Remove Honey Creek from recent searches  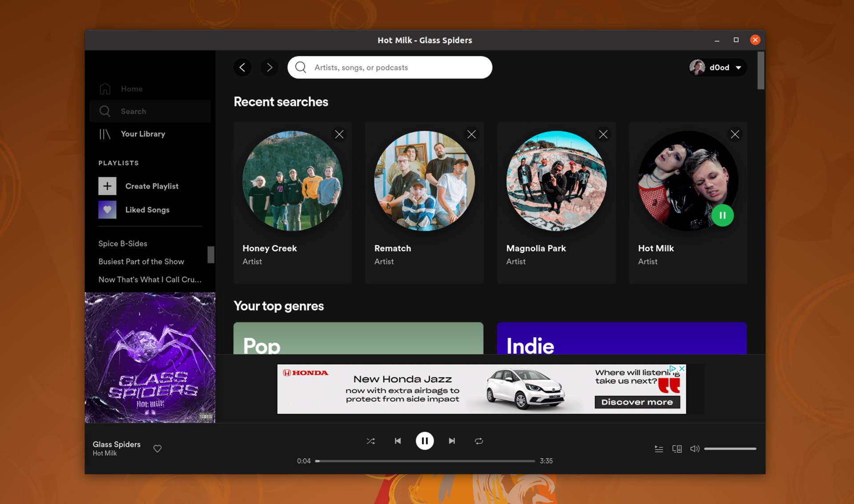point(339,134)
